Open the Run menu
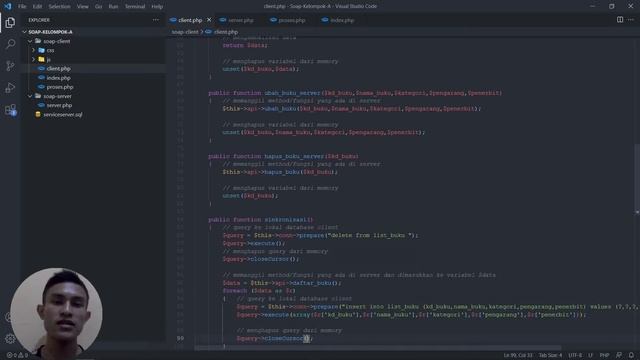The height and width of the screenshot is (360, 640). point(113,7)
